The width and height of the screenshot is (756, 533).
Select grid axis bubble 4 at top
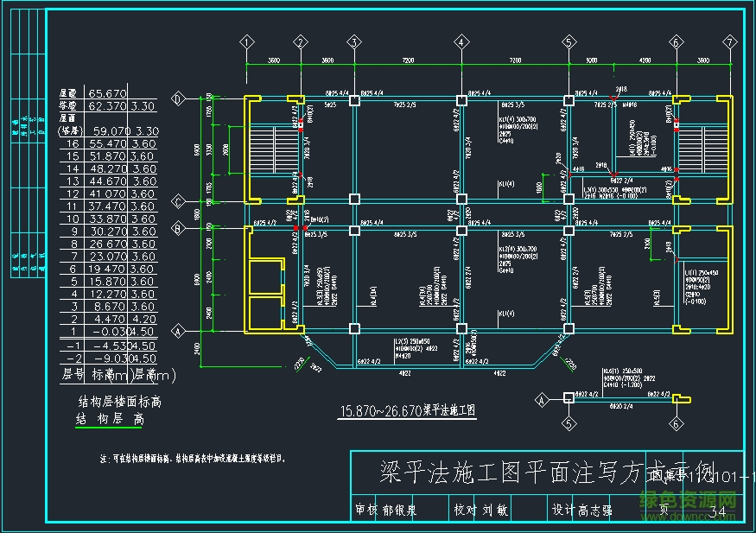click(x=459, y=41)
